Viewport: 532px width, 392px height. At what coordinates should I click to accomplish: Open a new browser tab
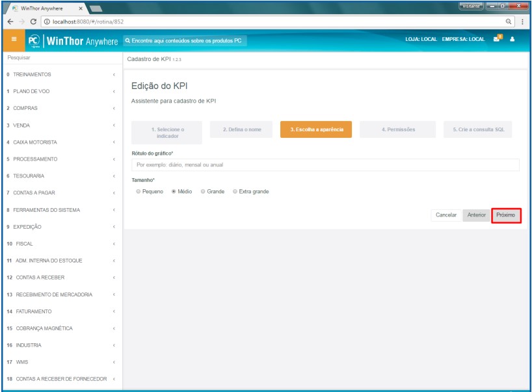point(96,9)
